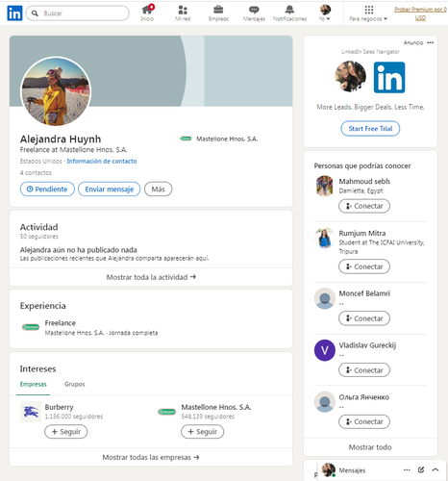Screen dimensions: 448x481
Task: Open Mastellone Hnos. logo in Intereses
Action: click(166, 412)
